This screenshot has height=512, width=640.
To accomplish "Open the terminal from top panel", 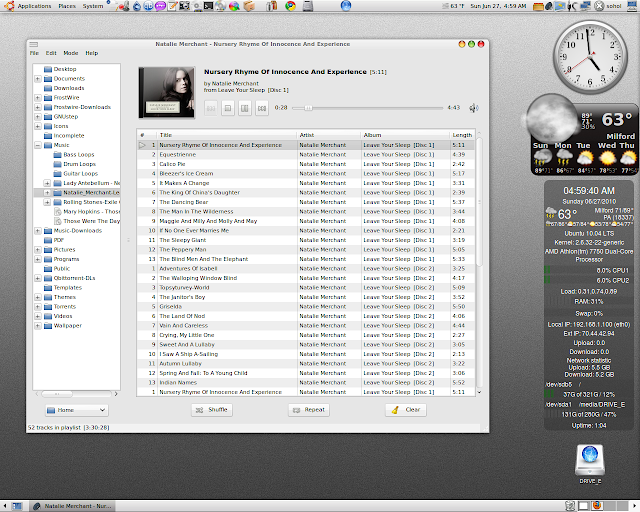I will click(x=208, y=6).
